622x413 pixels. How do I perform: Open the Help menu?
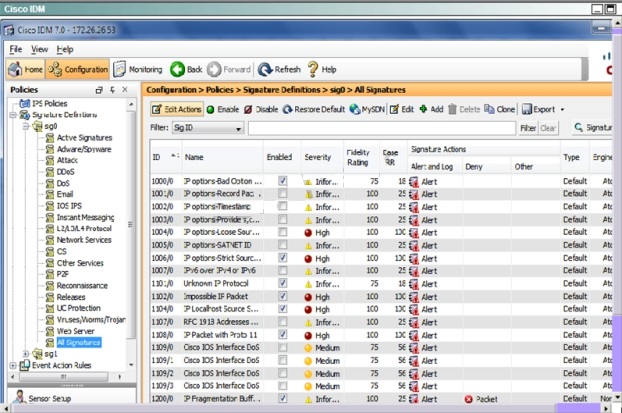click(65, 49)
